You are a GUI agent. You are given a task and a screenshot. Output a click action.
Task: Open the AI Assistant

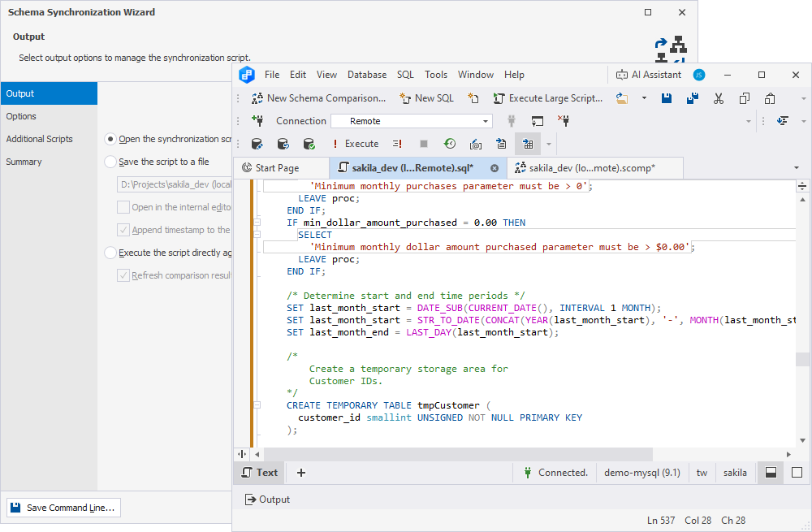[649, 74]
